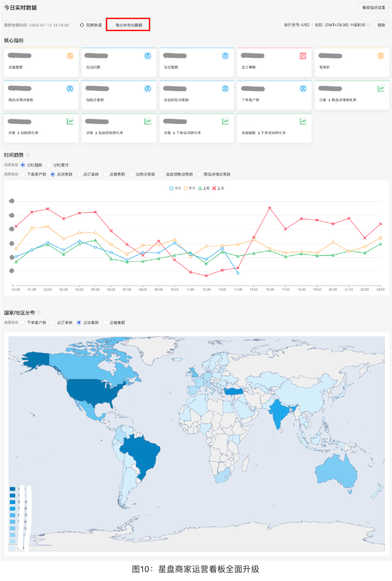Select 总销售额 radio in 时间趋势 indicators
This screenshot has height=581, width=392.
point(105,174)
